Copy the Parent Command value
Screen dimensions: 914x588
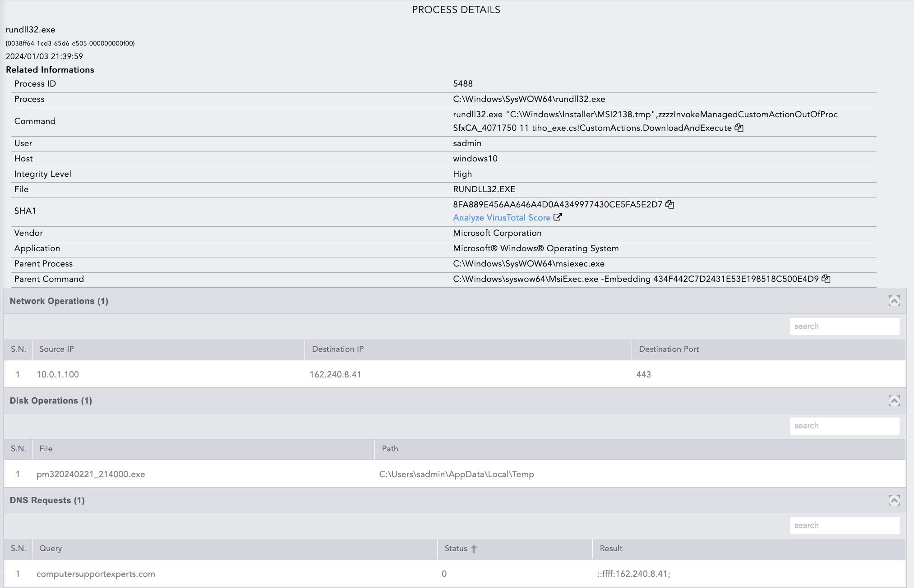click(826, 279)
